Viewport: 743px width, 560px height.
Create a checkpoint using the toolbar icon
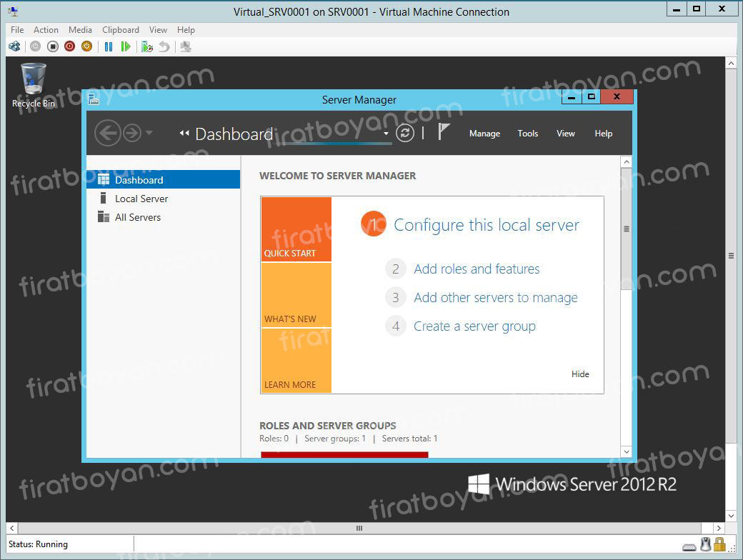click(x=147, y=46)
